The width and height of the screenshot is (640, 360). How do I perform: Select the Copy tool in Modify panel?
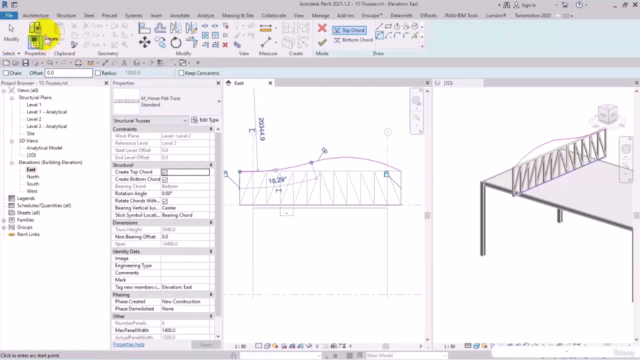[160, 42]
